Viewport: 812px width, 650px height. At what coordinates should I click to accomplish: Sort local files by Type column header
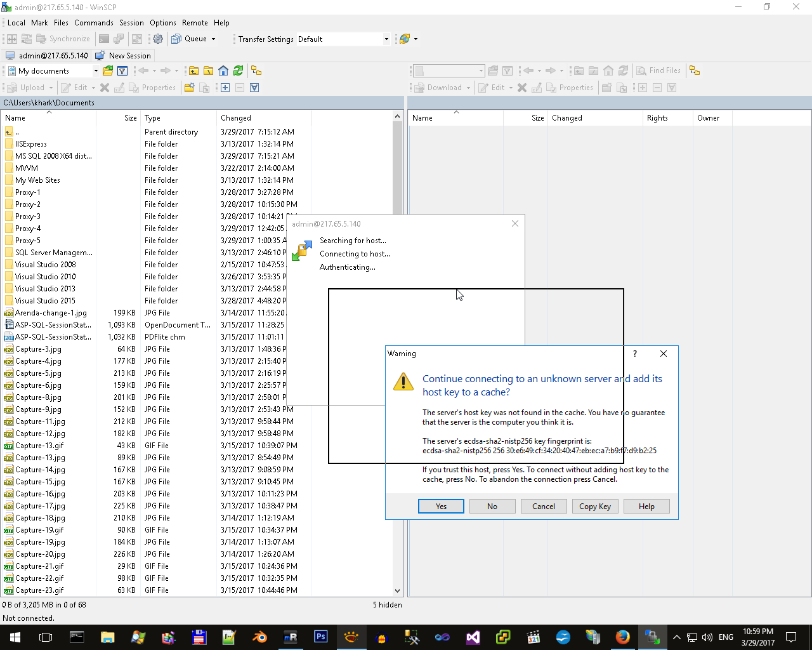(179, 117)
